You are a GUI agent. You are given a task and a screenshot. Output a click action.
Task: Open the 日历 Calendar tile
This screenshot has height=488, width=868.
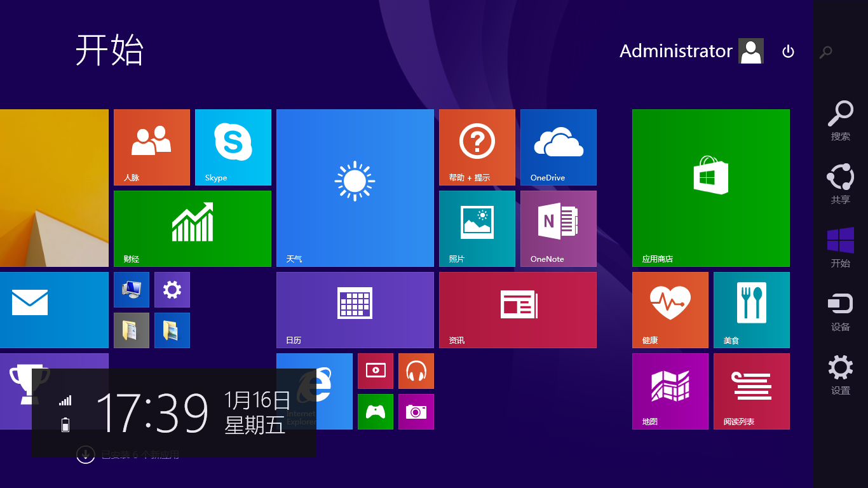tap(355, 310)
